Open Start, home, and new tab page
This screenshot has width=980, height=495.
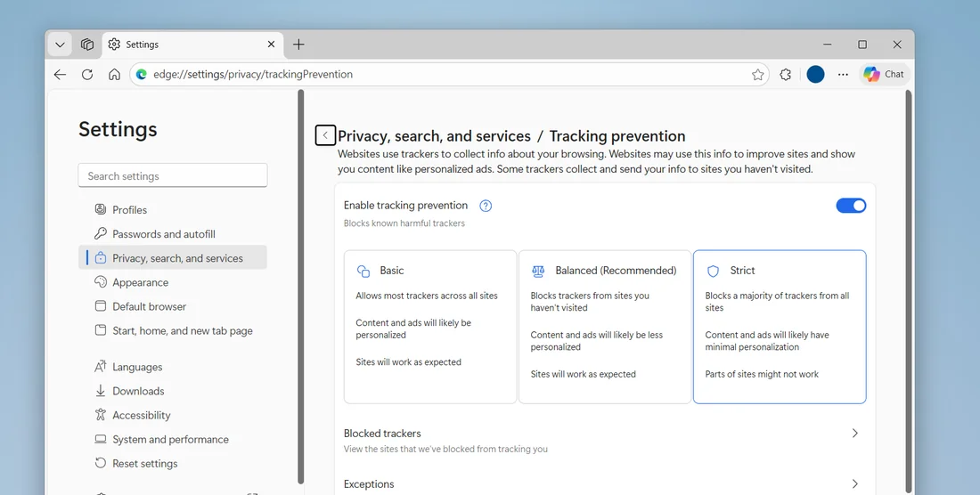[x=173, y=331]
